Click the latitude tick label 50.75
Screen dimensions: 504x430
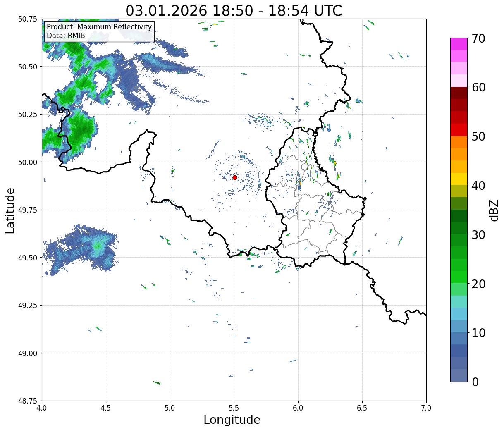[28, 19]
